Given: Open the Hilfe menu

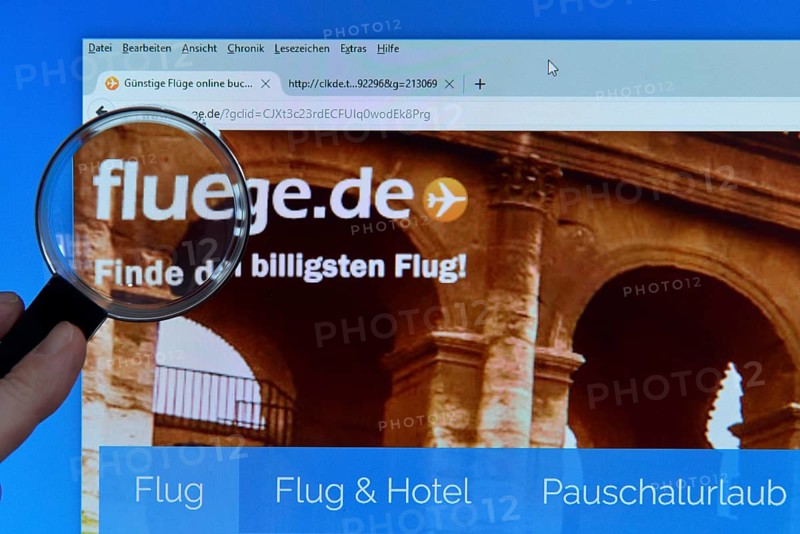Looking at the screenshot, I should tap(388, 49).
